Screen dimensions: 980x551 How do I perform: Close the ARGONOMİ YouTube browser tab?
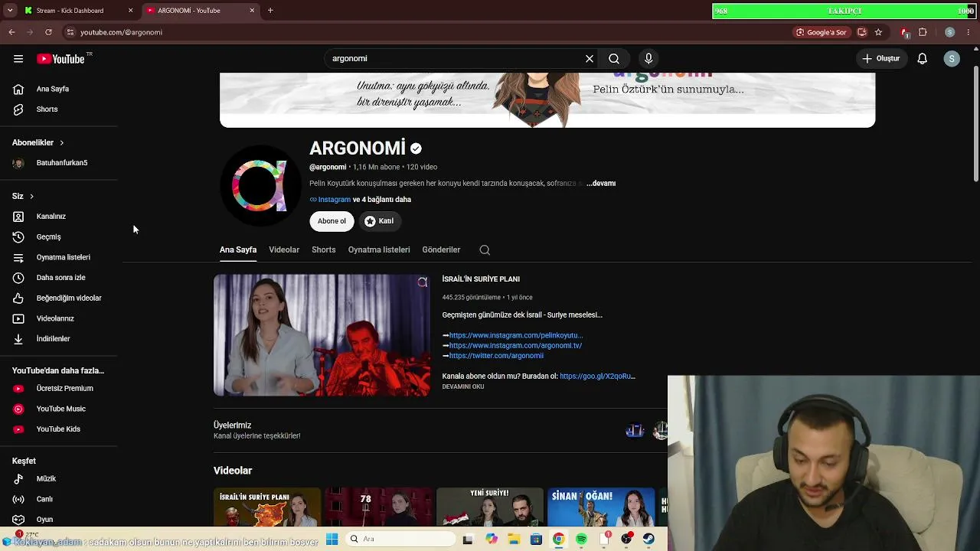[x=252, y=11]
